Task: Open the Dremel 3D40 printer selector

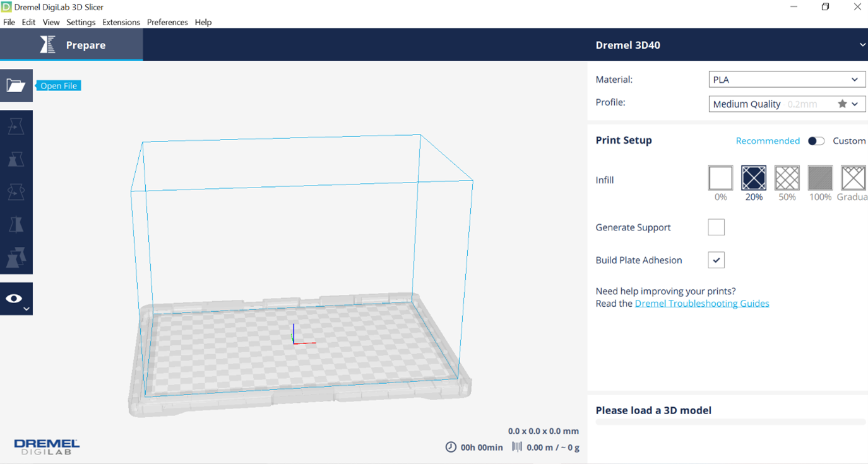Action: 728,45
